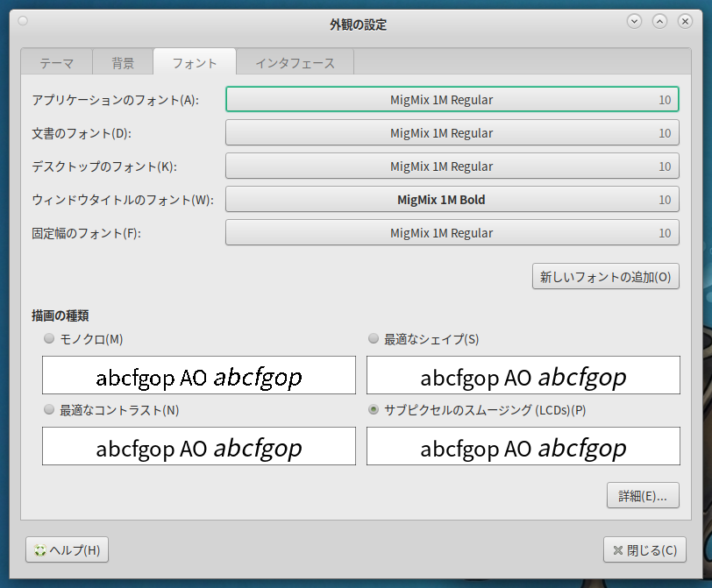This screenshot has width=712, height=588.
Task: Click the 固定幅のフォント(F): label
Action: tap(86, 233)
